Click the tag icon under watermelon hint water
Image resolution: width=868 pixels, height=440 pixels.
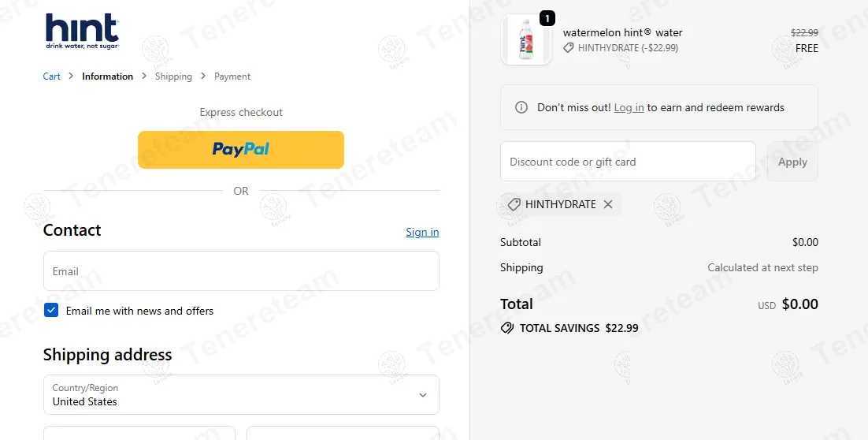click(x=569, y=48)
